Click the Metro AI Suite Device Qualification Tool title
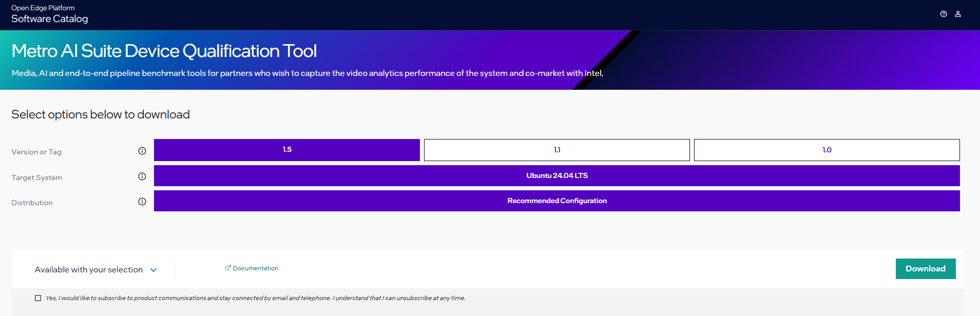 pos(164,51)
